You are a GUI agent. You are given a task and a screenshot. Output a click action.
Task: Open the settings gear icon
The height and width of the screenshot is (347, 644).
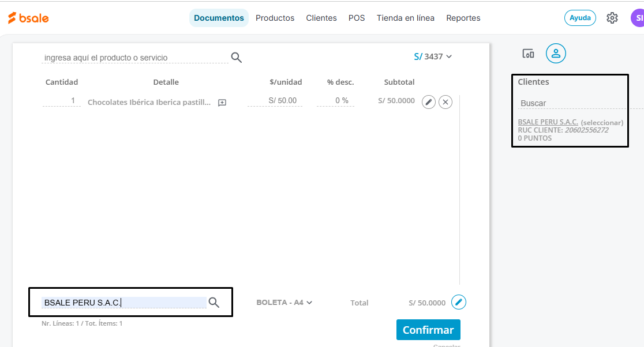tap(612, 18)
